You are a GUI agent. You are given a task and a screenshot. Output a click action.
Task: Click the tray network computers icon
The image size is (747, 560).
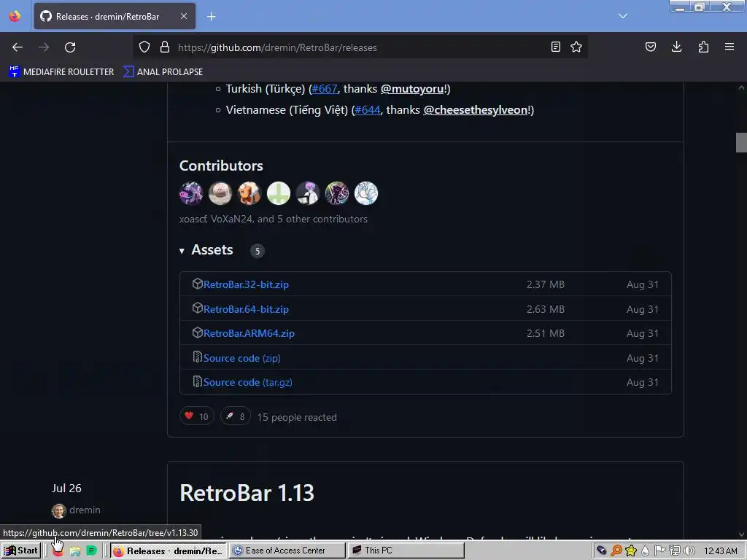pos(675,551)
